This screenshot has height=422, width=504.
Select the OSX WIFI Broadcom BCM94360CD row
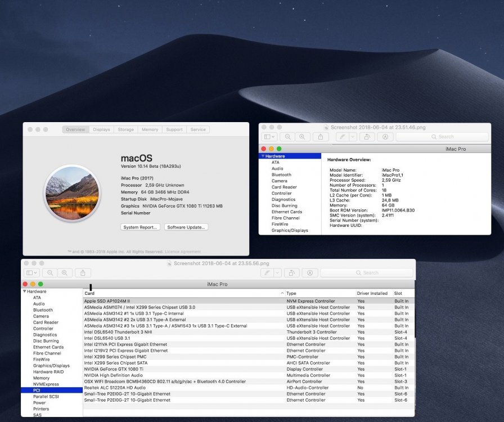point(249,381)
